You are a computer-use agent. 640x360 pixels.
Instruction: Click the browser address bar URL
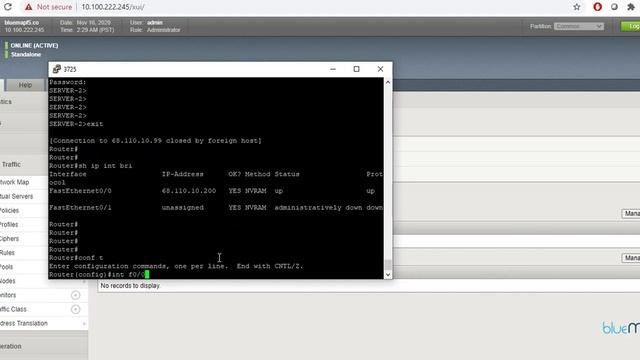[113, 7]
